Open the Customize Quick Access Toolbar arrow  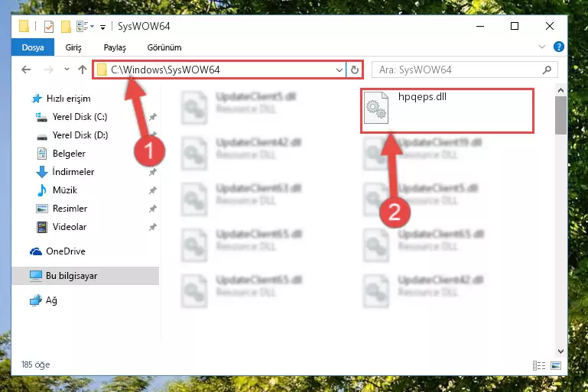tap(102, 27)
